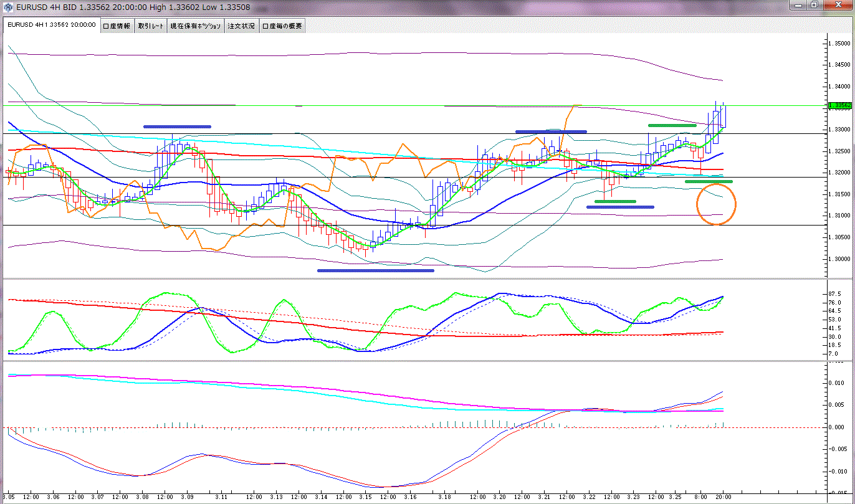
Task: Click the 53.0 oscillator scale label
Action: pos(836,320)
